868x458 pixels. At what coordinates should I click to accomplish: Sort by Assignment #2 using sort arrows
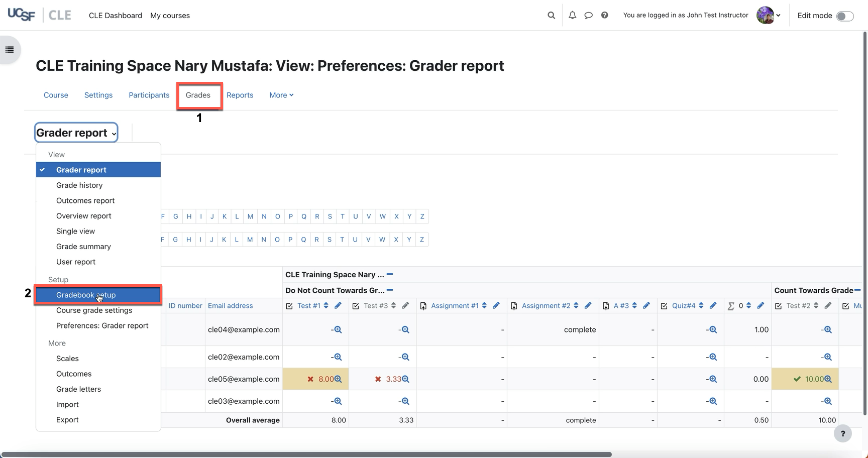point(576,305)
